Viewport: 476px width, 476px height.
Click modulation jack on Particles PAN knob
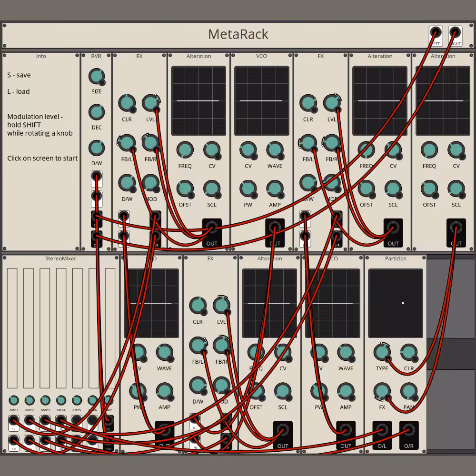tap(415, 397)
